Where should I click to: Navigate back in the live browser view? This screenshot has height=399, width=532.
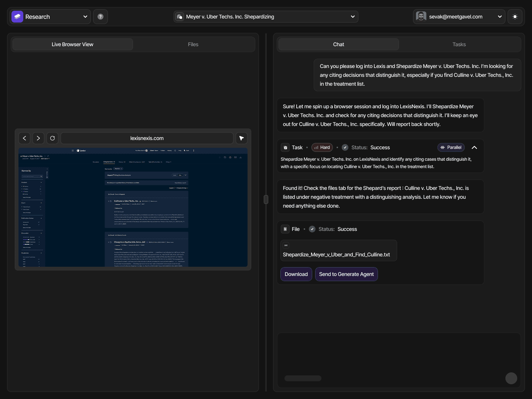tap(24, 138)
